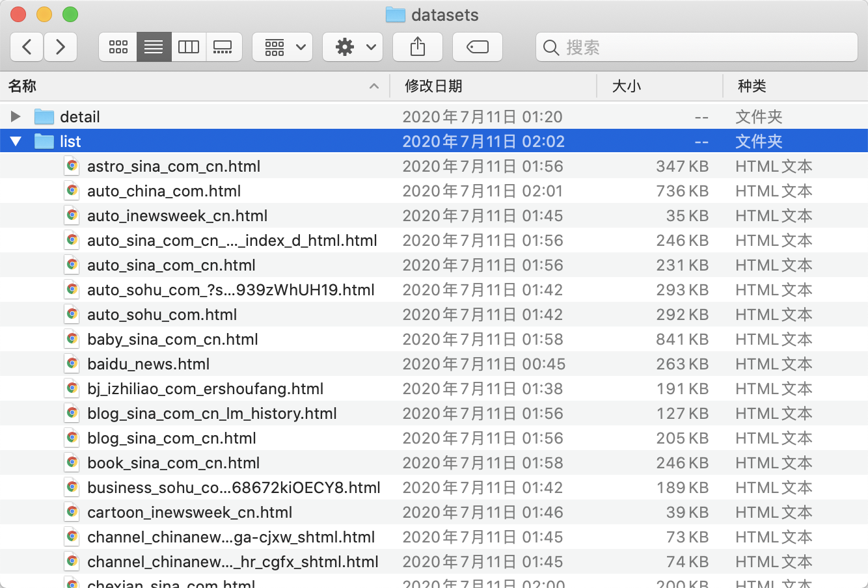Go back with the left arrow button
The image size is (868, 588).
27,47
